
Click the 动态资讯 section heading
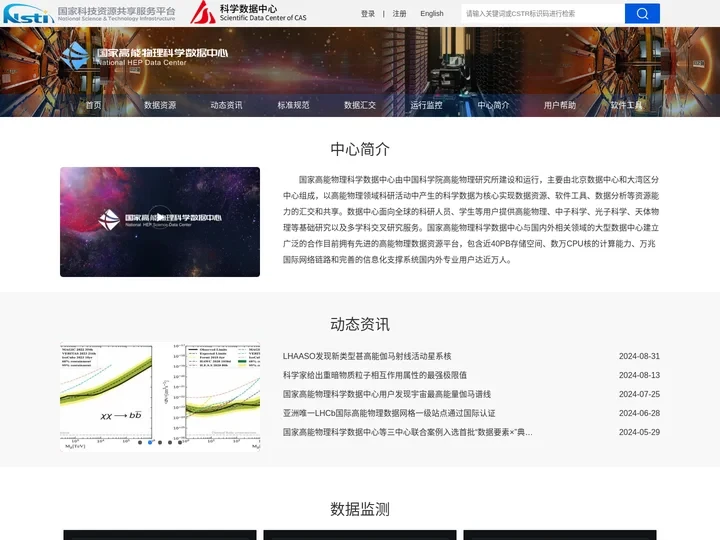360,324
